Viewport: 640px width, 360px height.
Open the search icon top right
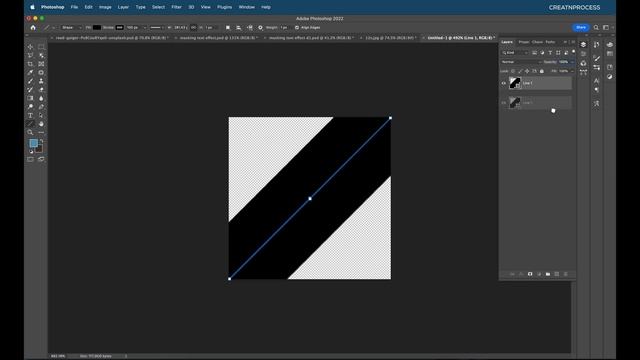coord(596,27)
